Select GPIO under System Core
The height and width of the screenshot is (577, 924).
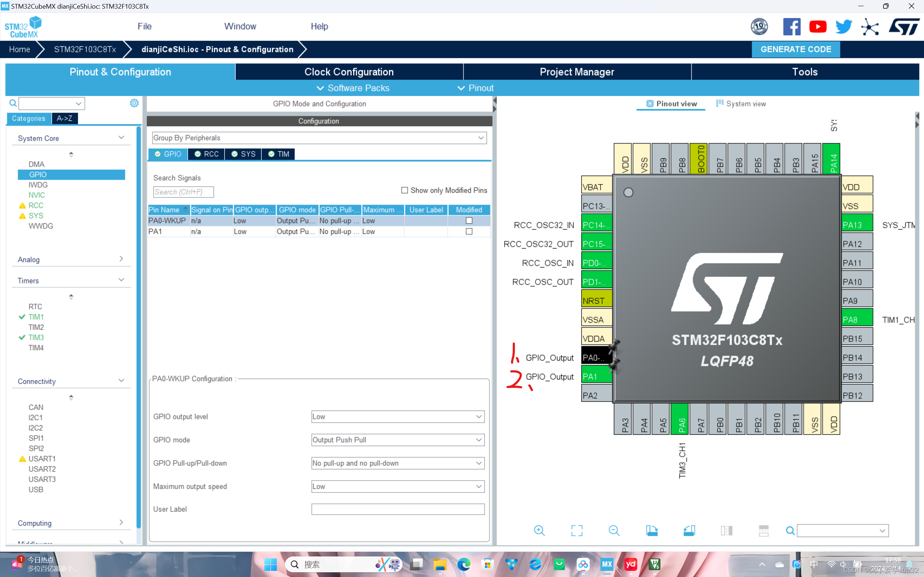38,174
